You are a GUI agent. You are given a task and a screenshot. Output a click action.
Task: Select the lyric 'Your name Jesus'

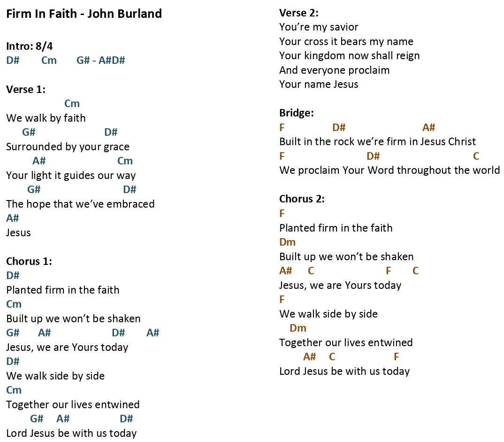click(x=319, y=84)
